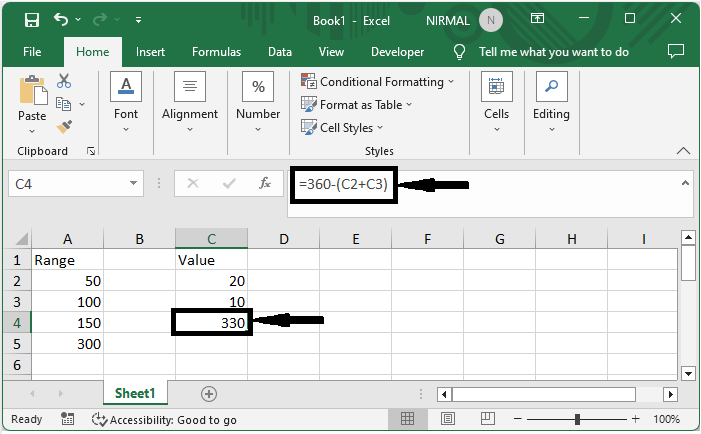Add a new sheet with plus icon

(208, 393)
